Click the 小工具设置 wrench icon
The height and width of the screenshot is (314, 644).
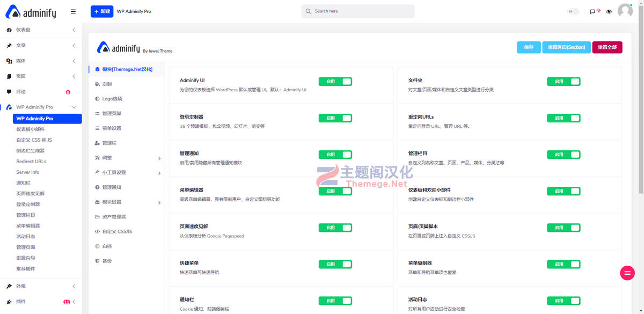(x=97, y=173)
